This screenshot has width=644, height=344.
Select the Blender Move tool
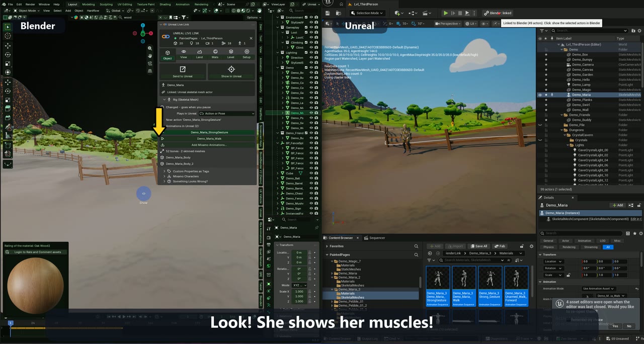[8, 46]
